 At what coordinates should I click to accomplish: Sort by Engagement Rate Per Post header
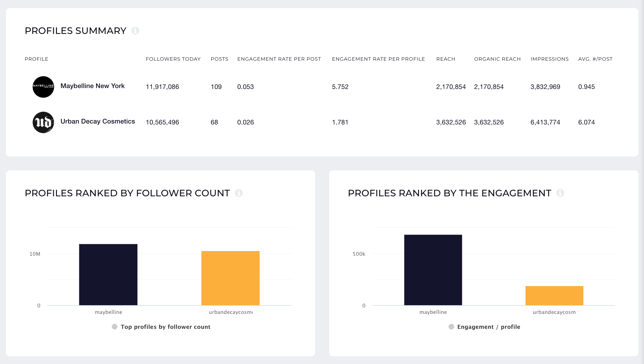pos(279,59)
